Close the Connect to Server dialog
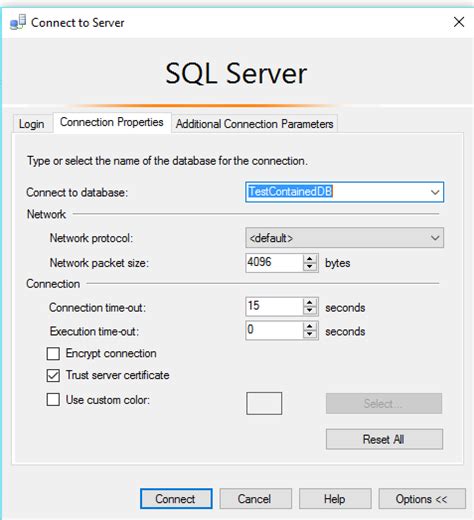The height and width of the screenshot is (520, 474). coord(459,22)
